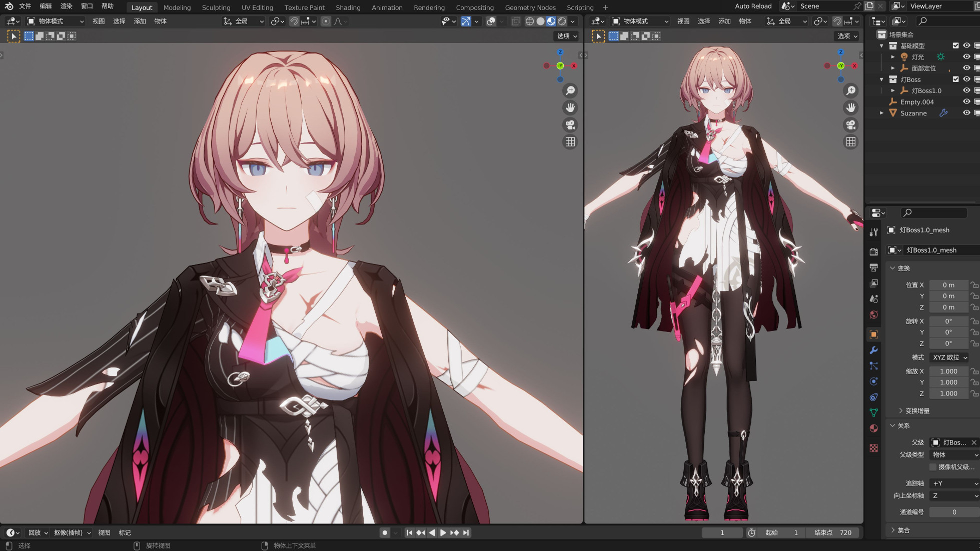Open the XYZ 欧拉 rotation mode dropdown
Image resolution: width=980 pixels, height=551 pixels.
(x=949, y=357)
